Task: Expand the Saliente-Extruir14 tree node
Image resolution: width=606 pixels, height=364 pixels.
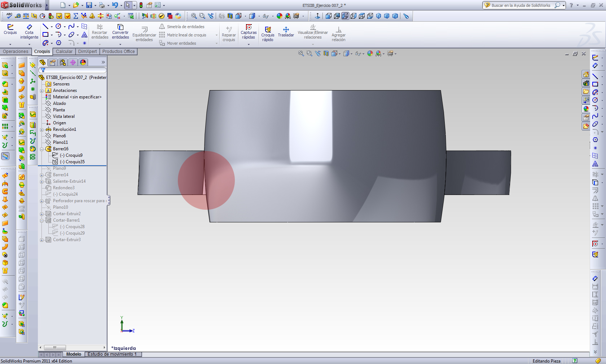Action: (41, 182)
